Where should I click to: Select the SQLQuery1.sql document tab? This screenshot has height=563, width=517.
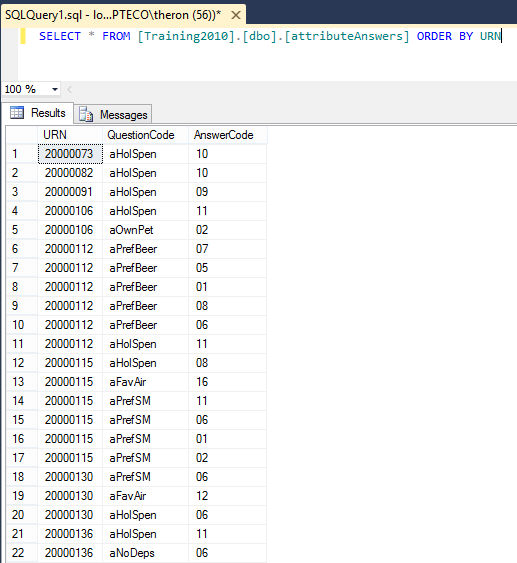point(123,15)
